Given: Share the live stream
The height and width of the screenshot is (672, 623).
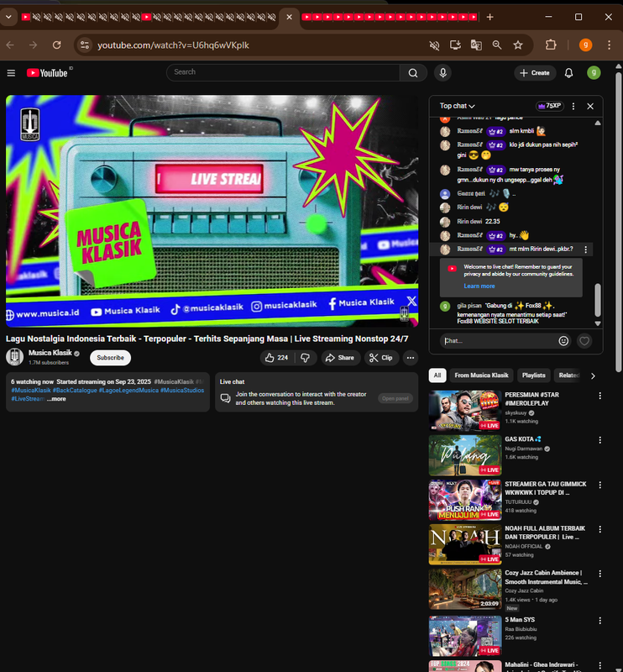Looking at the screenshot, I should [340, 358].
